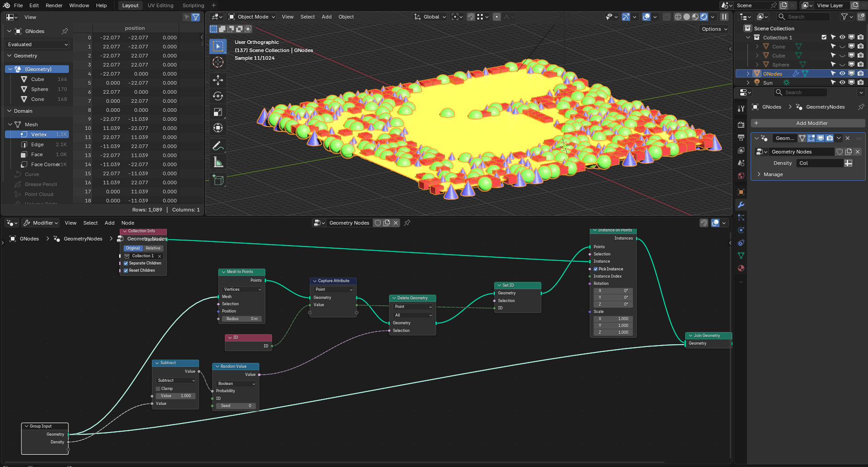Viewport: 868px width, 467px height.
Task: Switch to the UV Editing workspace tab
Action: (x=160, y=5)
